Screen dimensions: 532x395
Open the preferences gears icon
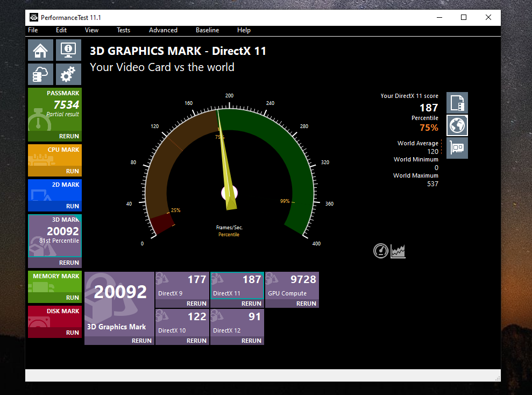point(68,74)
